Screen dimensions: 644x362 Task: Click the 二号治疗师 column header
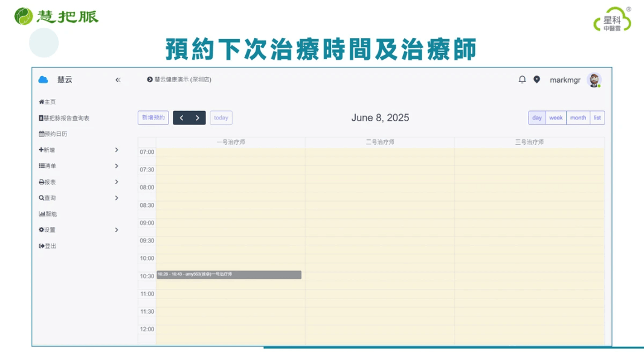tap(380, 142)
